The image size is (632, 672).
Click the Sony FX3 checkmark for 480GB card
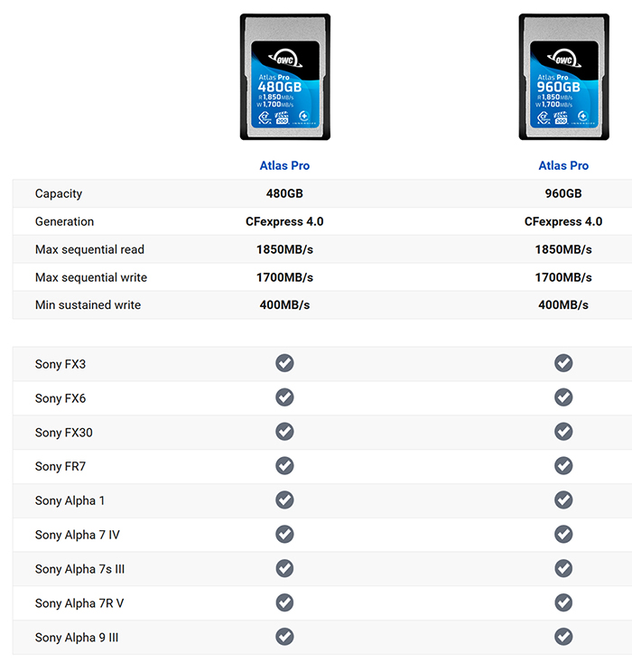coord(284,363)
